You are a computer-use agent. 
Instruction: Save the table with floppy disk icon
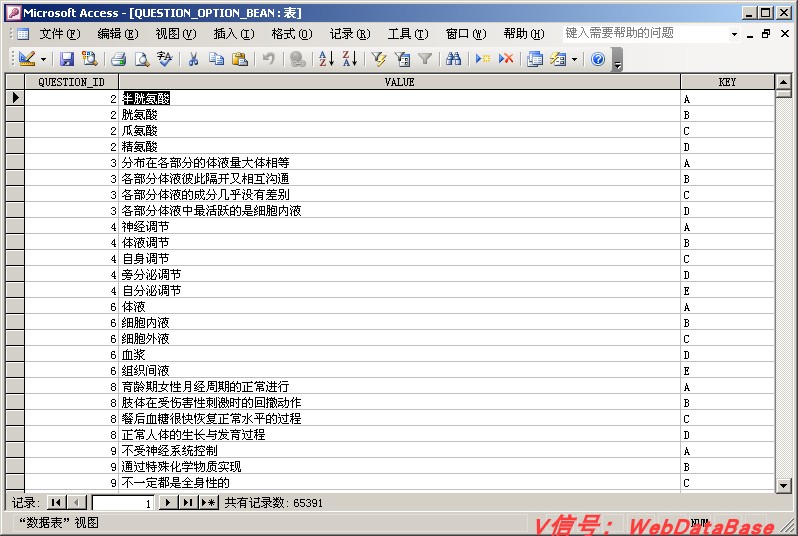coord(67,59)
